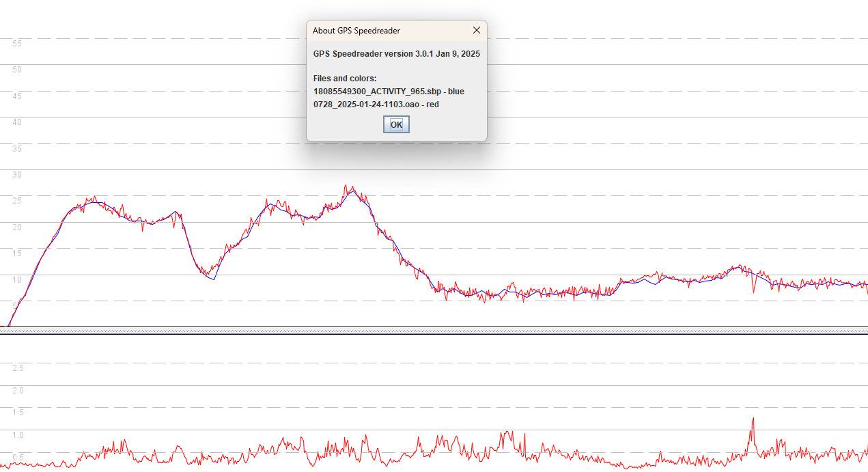This screenshot has width=868, height=472.
Task: Click the 45 label on the speed axis
Action: click(x=17, y=96)
